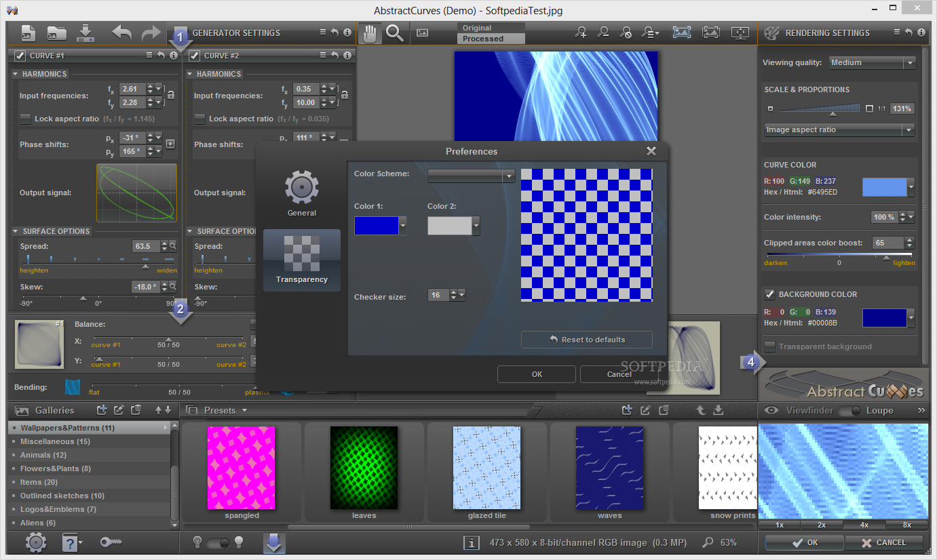Click the save-to-disk download icon

[x=85, y=33]
